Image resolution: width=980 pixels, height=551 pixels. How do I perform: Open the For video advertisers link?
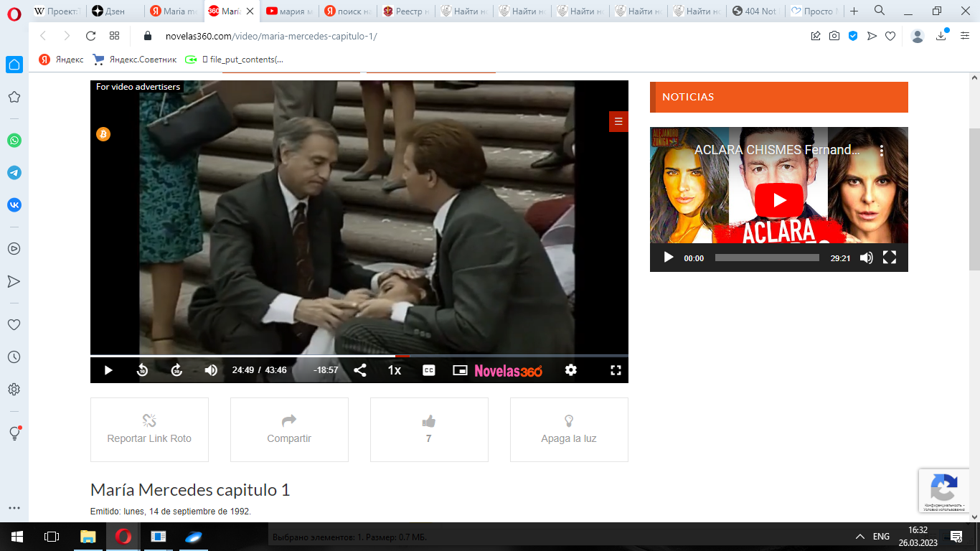pyautogui.click(x=138, y=87)
